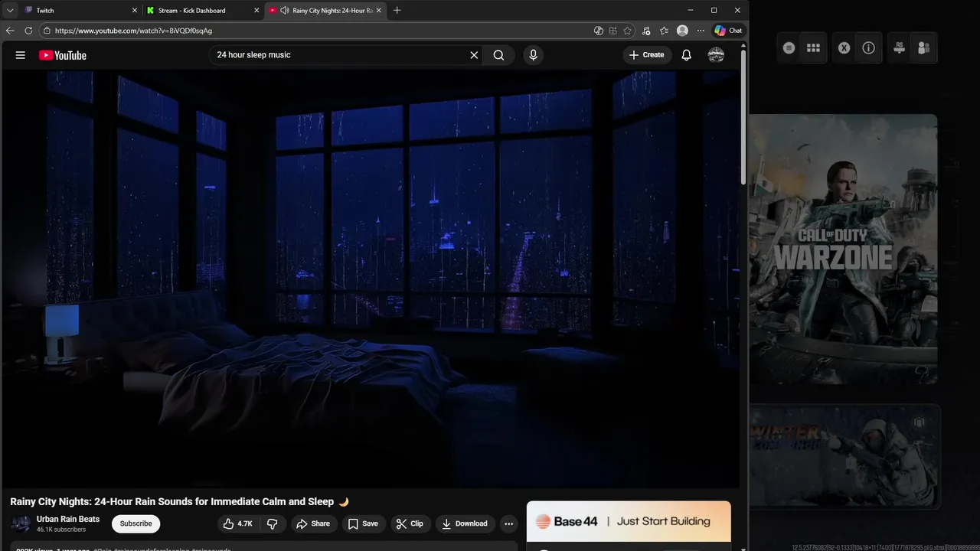Close the Rainy City Nights tab
The height and width of the screenshot is (551, 980).
pos(378,11)
